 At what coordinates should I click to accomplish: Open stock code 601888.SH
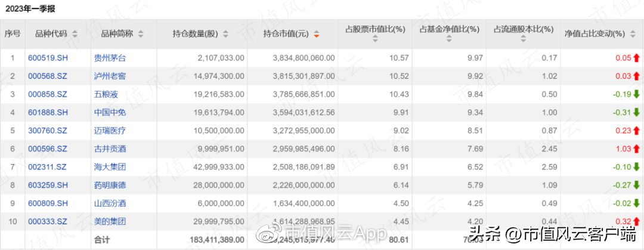[48, 113]
